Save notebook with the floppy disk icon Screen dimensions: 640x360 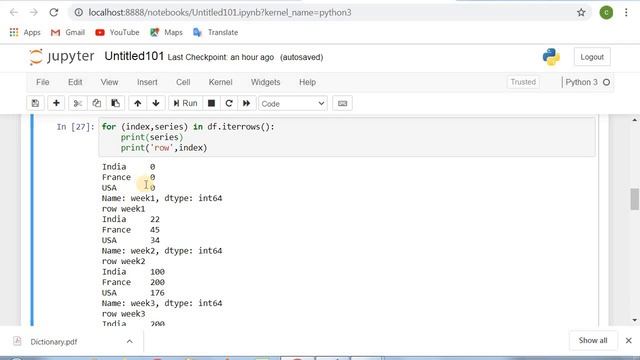point(36,103)
